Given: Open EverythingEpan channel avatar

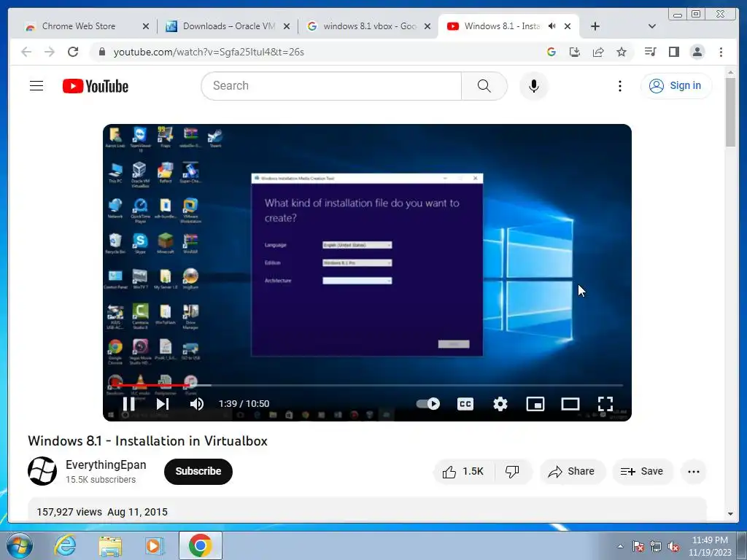Looking at the screenshot, I should coord(42,471).
